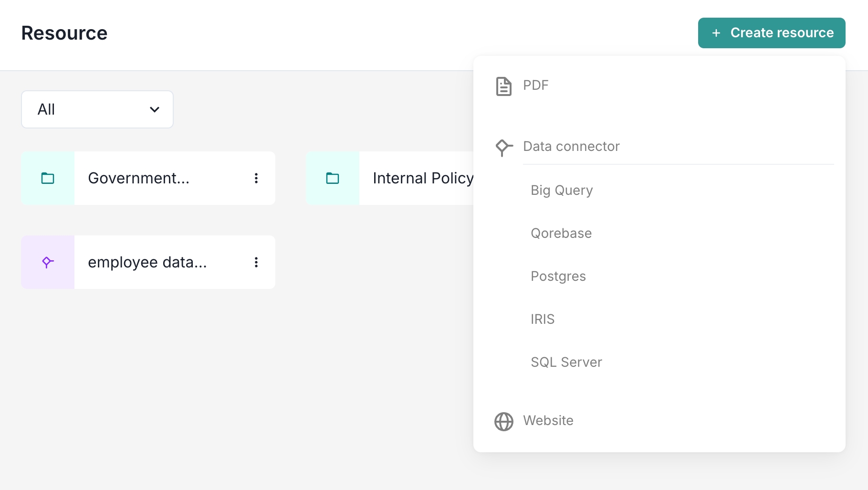Click the employee data connector icon
This screenshot has height=490, width=868.
[x=48, y=262]
